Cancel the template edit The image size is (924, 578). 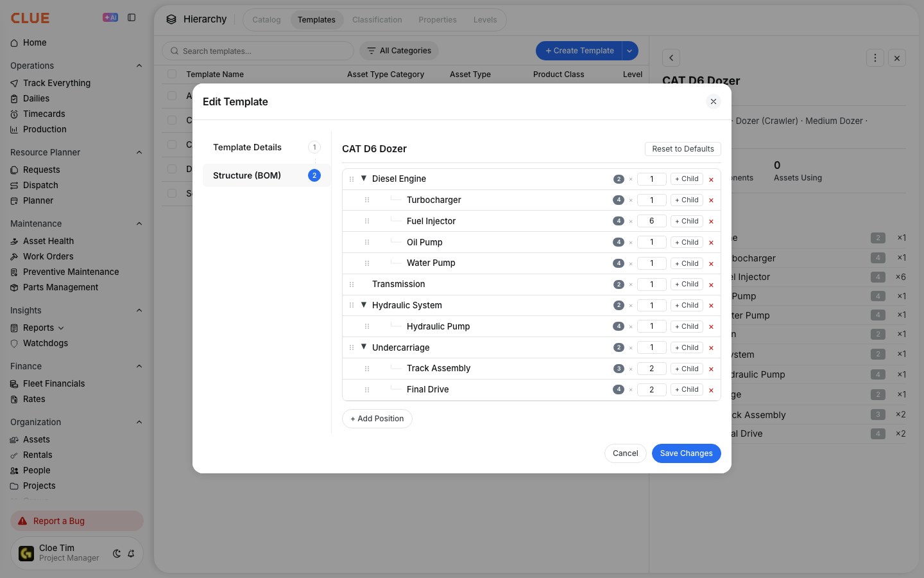pos(625,453)
